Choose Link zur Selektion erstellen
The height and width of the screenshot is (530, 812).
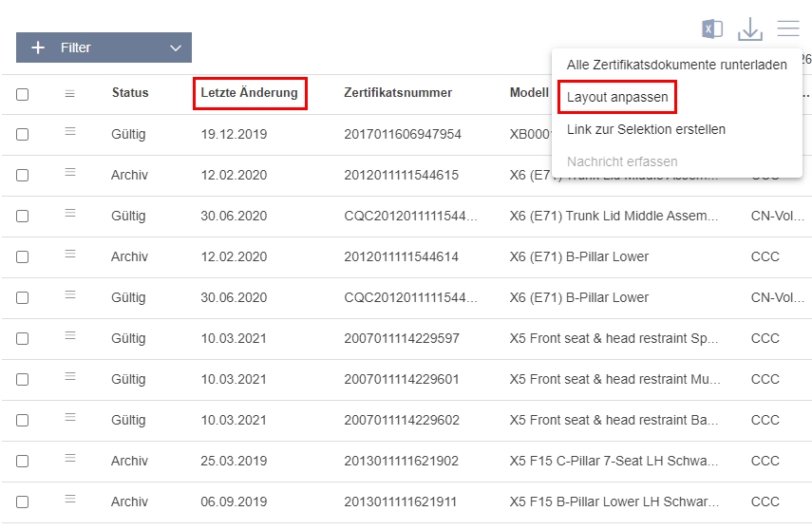[646, 129]
